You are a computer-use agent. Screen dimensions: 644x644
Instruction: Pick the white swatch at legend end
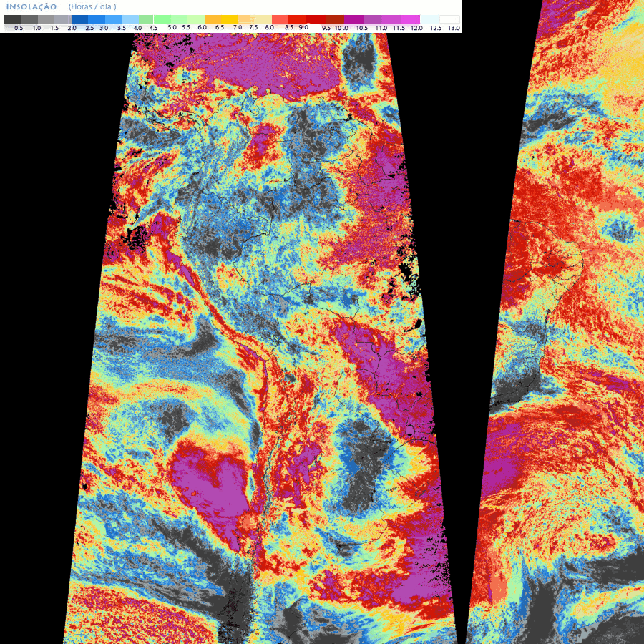tap(449, 19)
